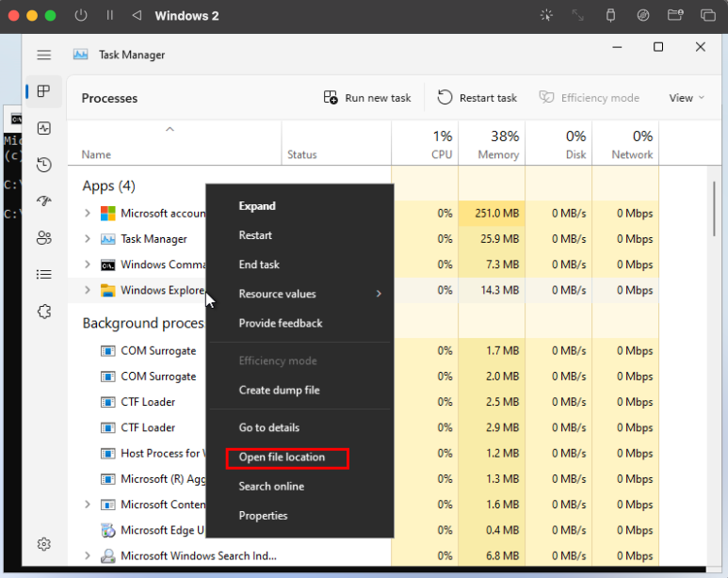
Task: Click the Restart task button
Action: point(477,98)
